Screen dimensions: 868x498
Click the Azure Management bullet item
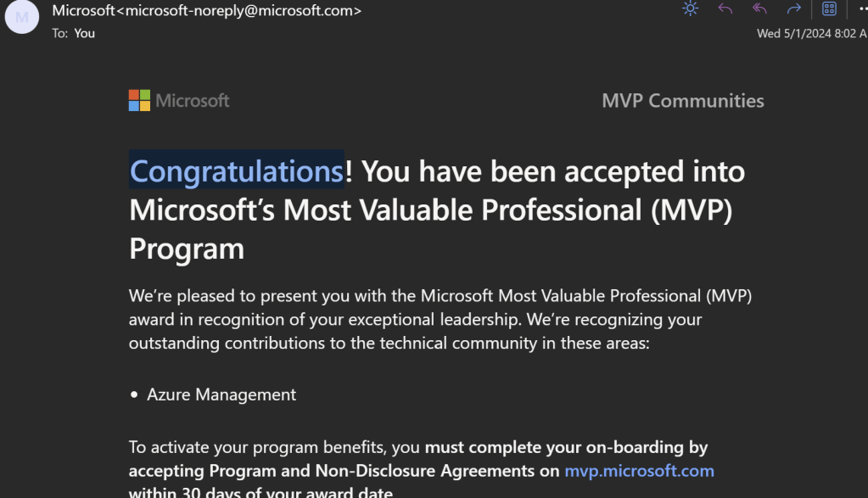pyautogui.click(x=221, y=394)
